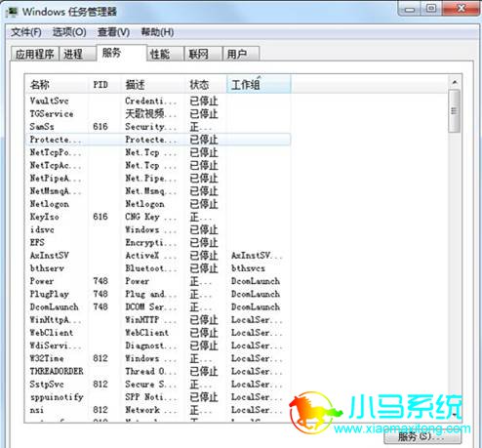The height and width of the screenshot is (448, 482).
Task: Select the WinHttpA... service row
Action: [x=158, y=320]
